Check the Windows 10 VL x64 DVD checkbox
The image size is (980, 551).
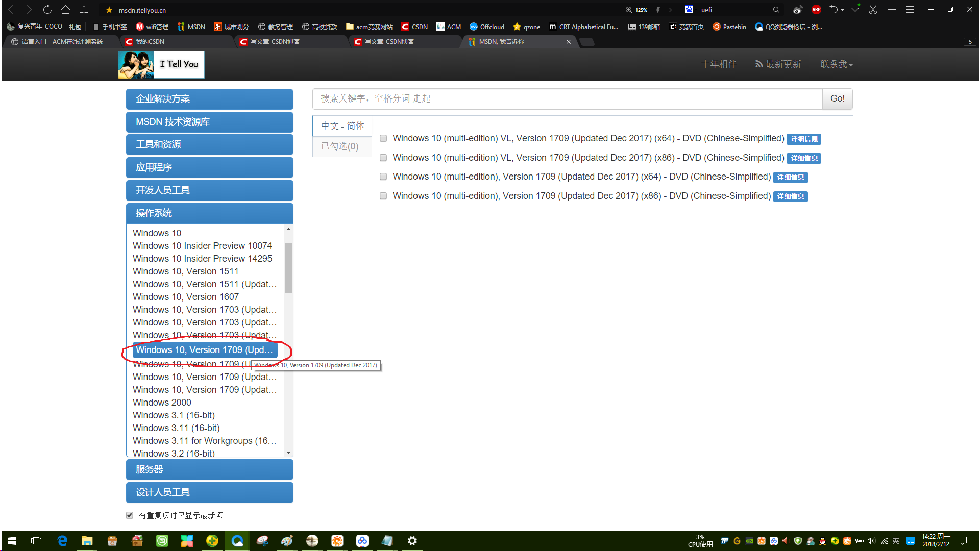(x=383, y=139)
